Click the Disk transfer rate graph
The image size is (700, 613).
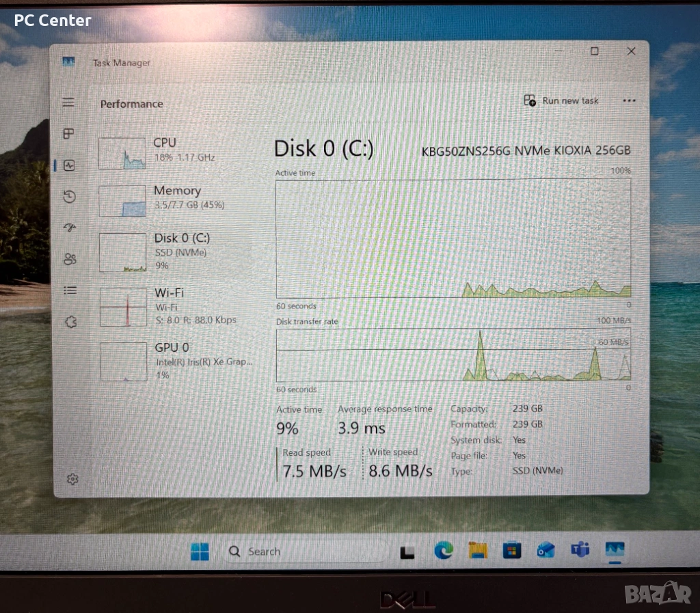tap(453, 355)
